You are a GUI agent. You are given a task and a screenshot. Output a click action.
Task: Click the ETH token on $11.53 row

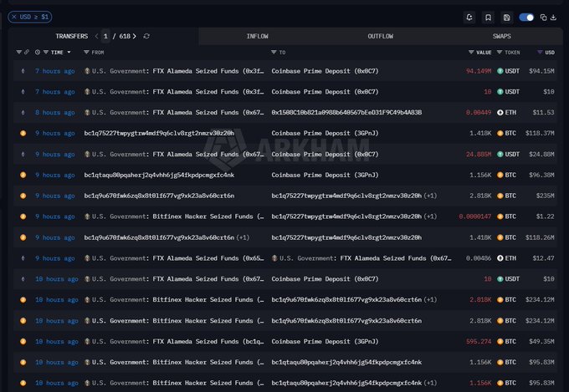506,112
